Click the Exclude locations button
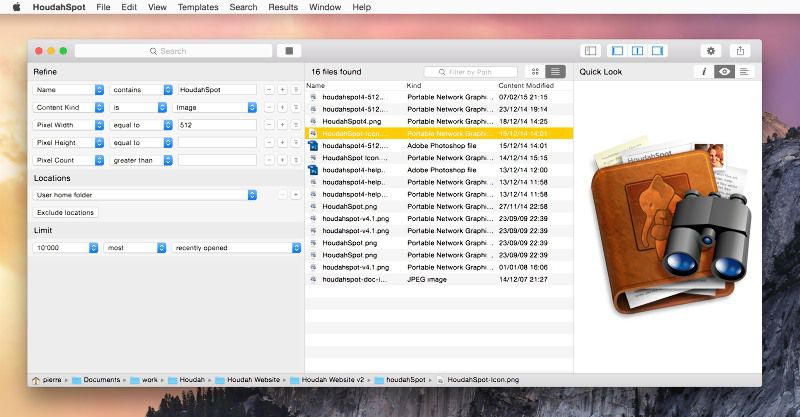The width and height of the screenshot is (800, 417). tap(65, 212)
